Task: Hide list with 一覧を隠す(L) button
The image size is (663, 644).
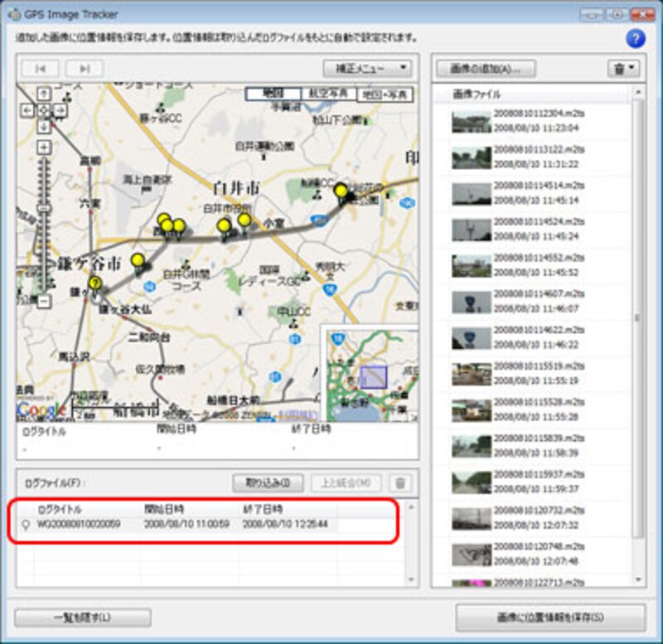Action: [83, 617]
